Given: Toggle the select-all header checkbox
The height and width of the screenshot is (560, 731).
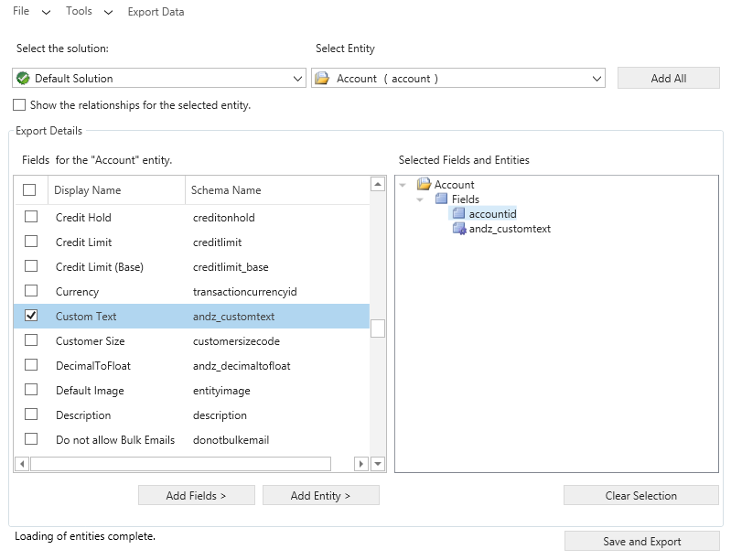Looking at the screenshot, I should 29,190.
